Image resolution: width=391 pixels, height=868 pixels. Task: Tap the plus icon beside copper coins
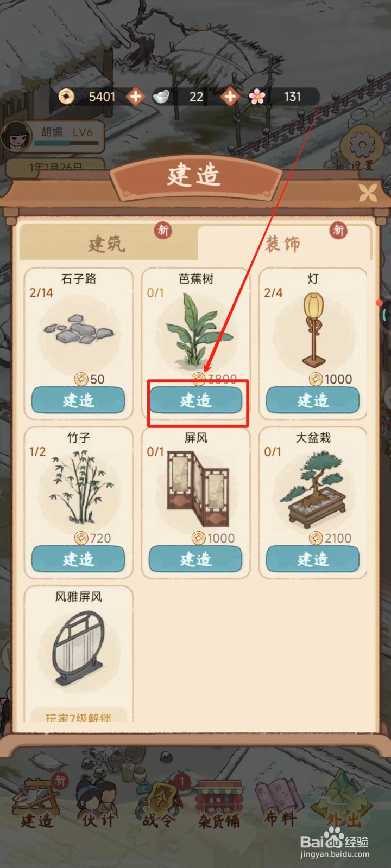coord(135,97)
